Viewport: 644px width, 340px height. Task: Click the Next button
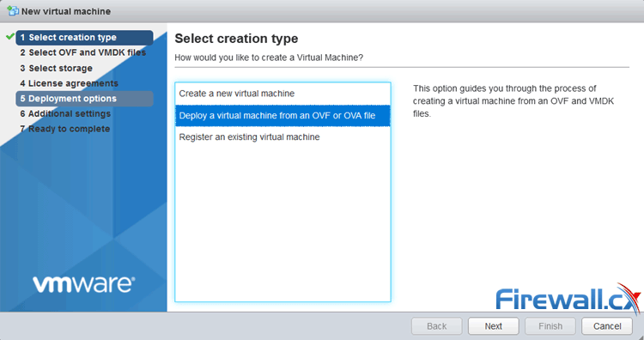(x=493, y=326)
